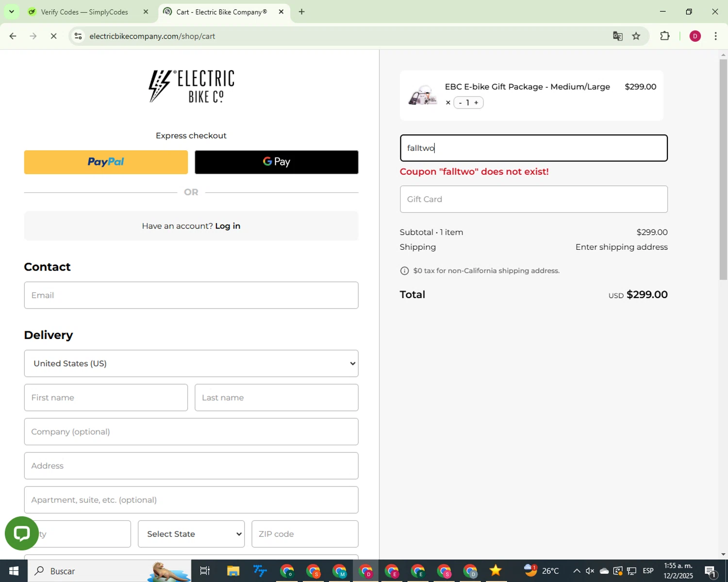Viewport: 728px width, 582px height.
Task: Click the forward navigation arrow
Action: click(33, 36)
